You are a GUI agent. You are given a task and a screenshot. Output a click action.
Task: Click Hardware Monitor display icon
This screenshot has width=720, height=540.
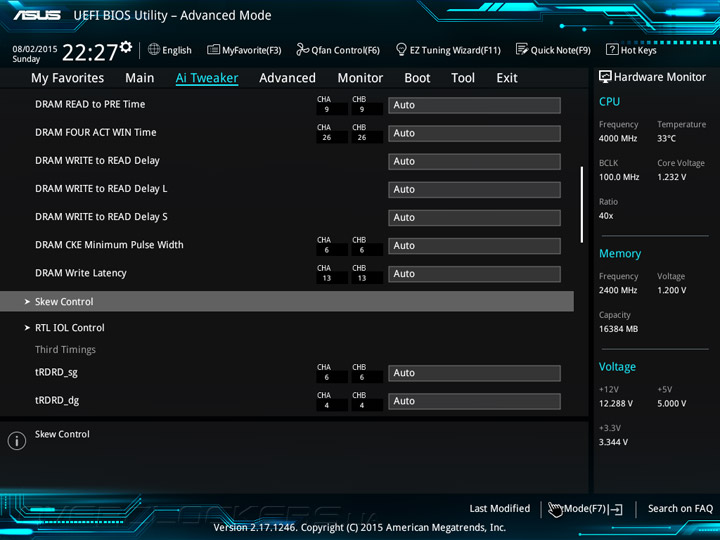(x=605, y=77)
